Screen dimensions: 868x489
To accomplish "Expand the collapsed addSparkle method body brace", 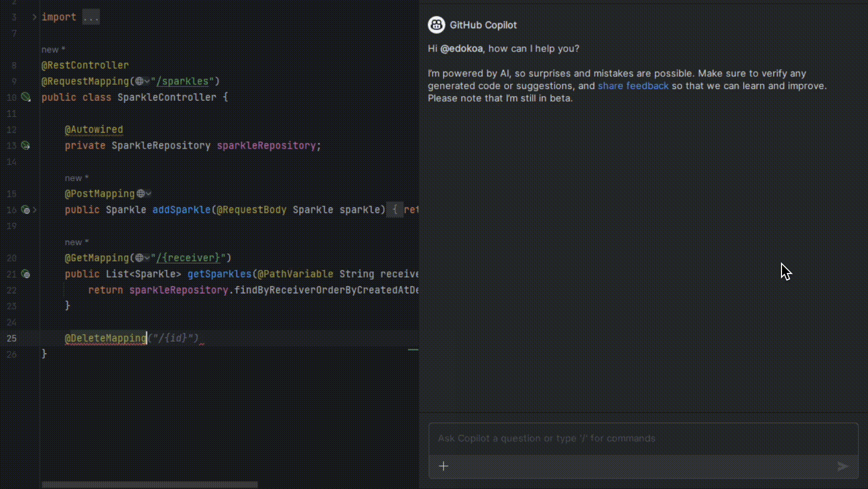I will pyautogui.click(x=395, y=209).
